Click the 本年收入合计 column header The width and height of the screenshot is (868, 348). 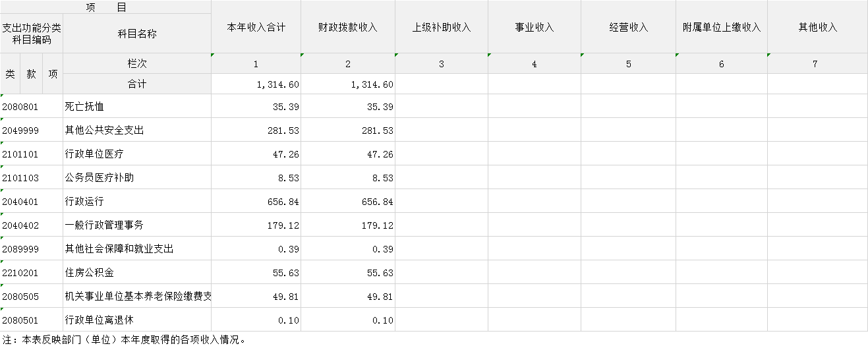click(x=256, y=28)
